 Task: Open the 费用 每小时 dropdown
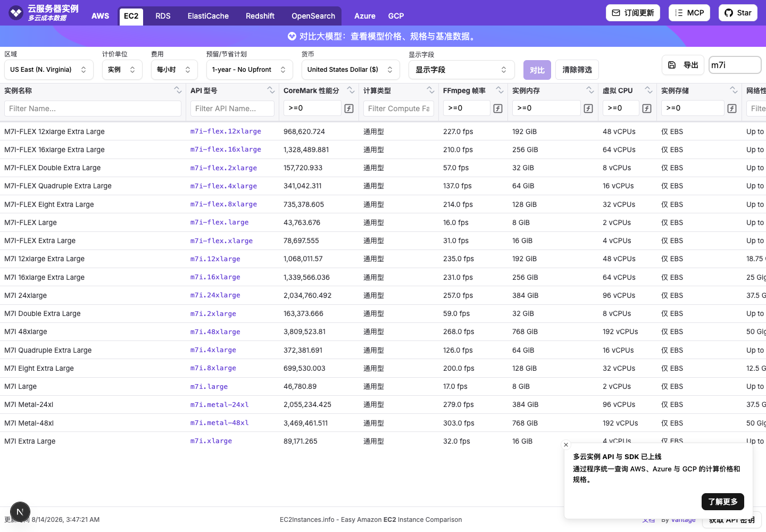pyautogui.click(x=174, y=70)
